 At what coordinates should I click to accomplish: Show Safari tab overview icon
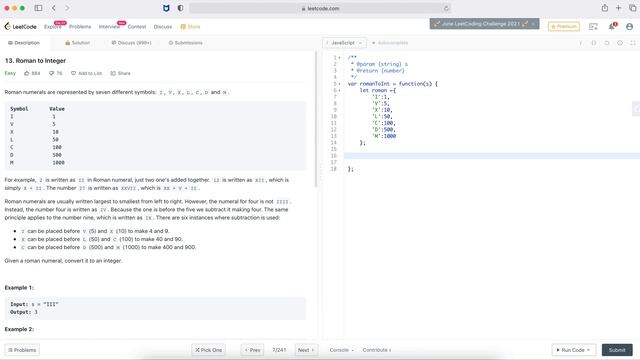[632, 8]
